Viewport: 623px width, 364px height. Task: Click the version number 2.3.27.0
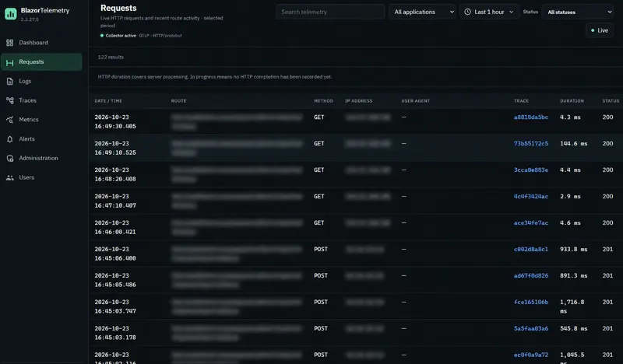point(30,19)
